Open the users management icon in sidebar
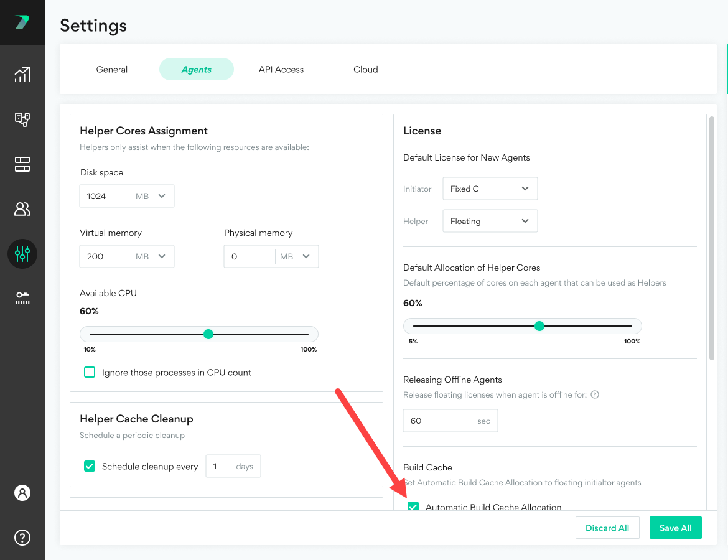Viewport: 728px width, 560px height. pyautogui.click(x=22, y=209)
